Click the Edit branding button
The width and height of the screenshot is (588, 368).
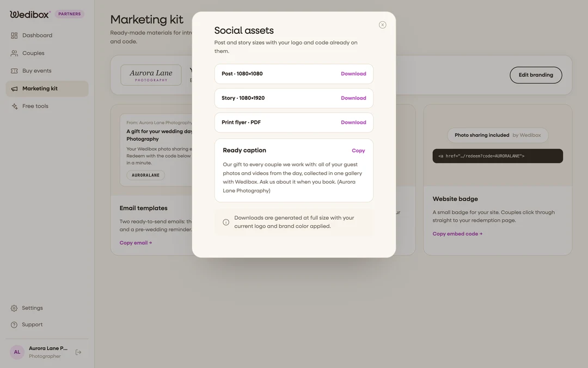(536, 75)
